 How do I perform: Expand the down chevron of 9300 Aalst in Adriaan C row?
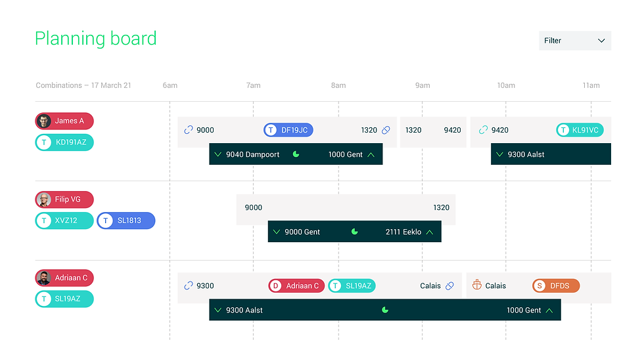coord(218,310)
